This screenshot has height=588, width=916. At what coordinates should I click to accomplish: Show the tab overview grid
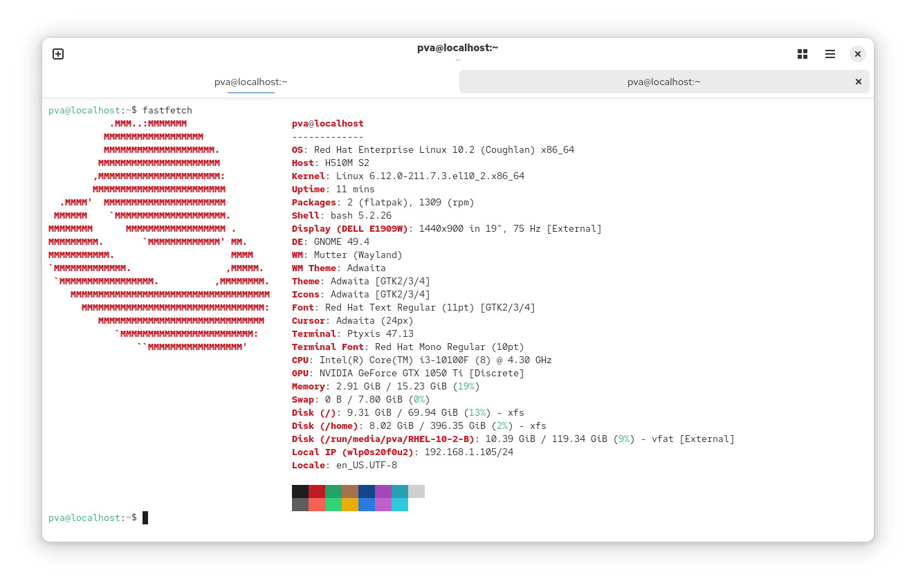coord(803,54)
